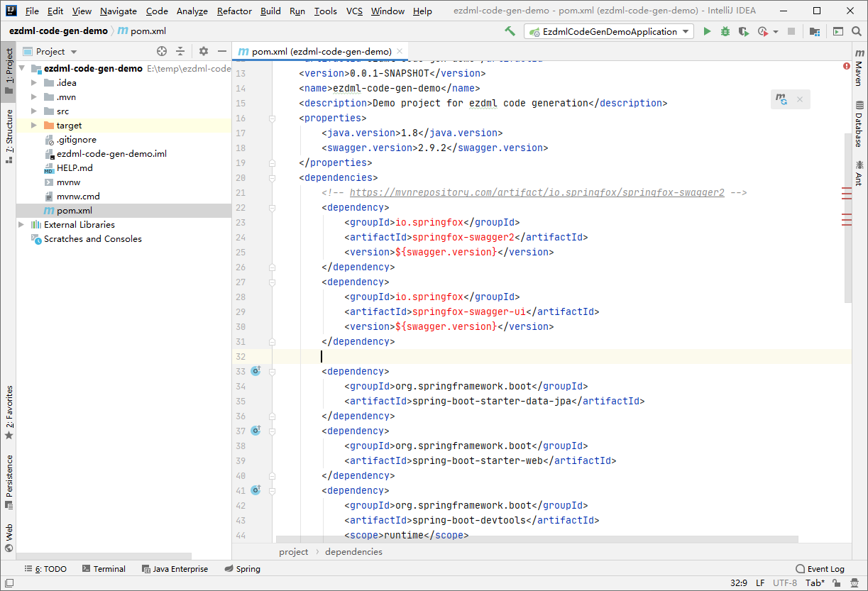Expand the .idea folder
Image resolution: width=868 pixels, height=591 pixels.
point(34,83)
